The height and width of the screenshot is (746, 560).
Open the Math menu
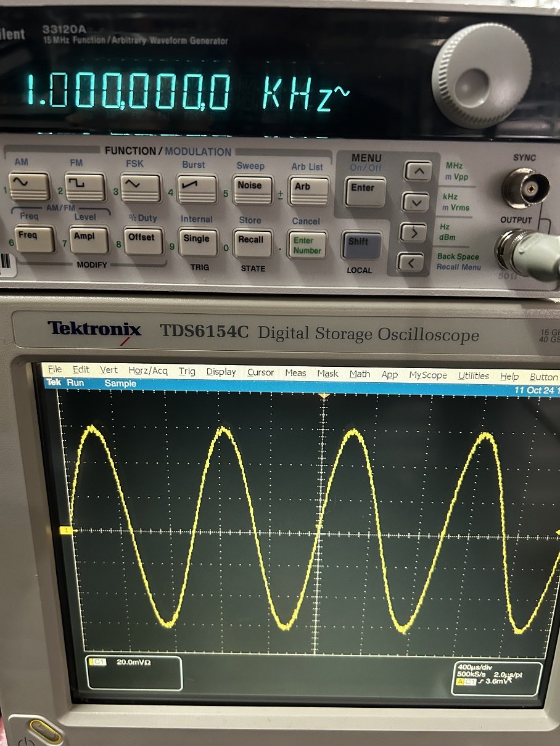pos(360,374)
